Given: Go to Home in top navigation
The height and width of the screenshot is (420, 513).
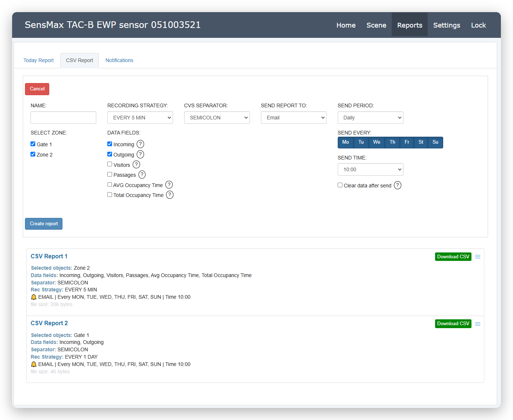Looking at the screenshot, I should [346, 25].
